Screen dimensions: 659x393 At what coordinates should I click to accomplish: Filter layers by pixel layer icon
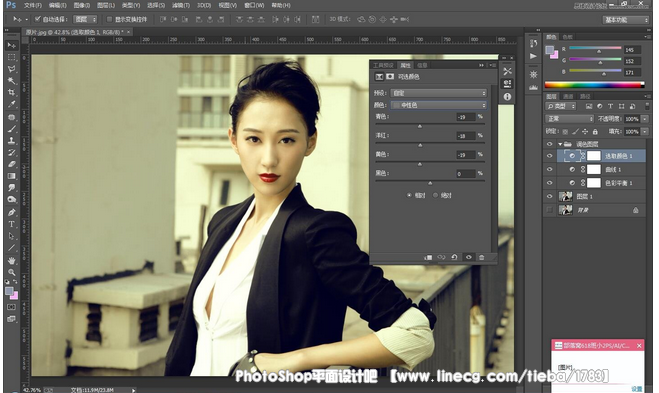pyautogui.click(x=589, y=106)
